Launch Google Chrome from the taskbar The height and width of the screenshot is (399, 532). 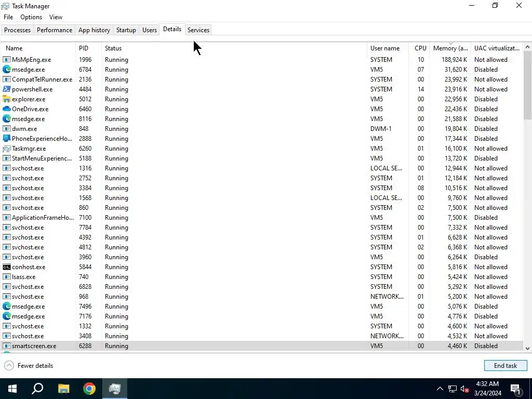(x=89, y=389)
